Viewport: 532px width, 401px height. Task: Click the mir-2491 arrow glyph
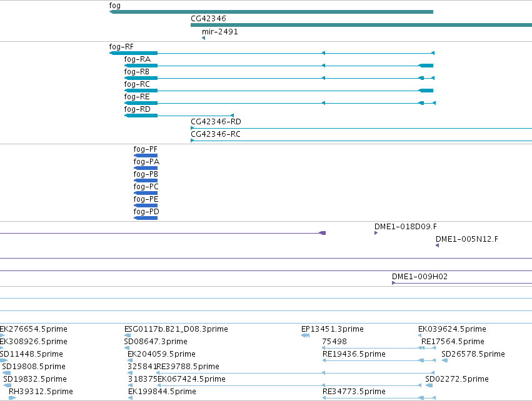click(204, 38)
